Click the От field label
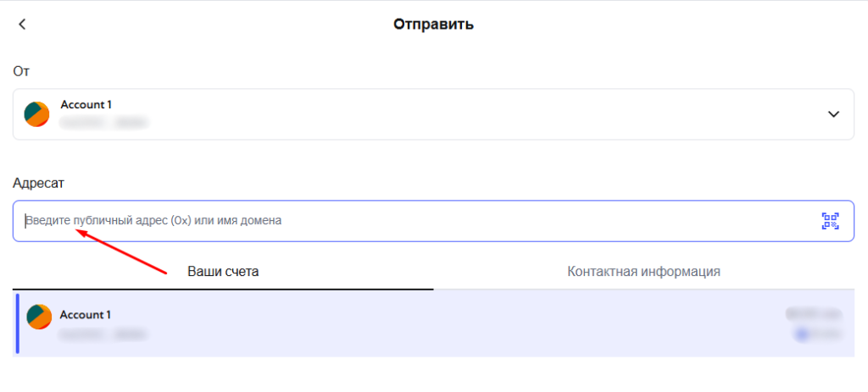868x392 pixels. pyautogui.click(x=22, y=71)
